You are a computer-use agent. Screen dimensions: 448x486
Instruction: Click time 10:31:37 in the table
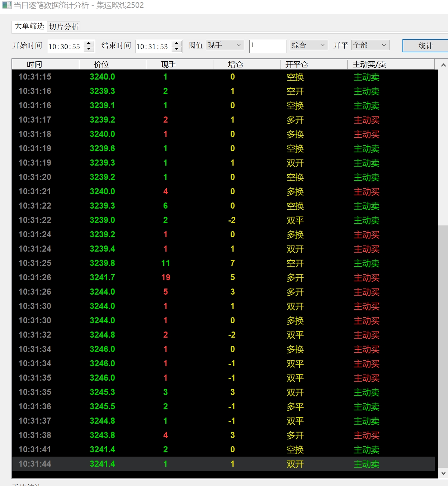click(35, 421)
